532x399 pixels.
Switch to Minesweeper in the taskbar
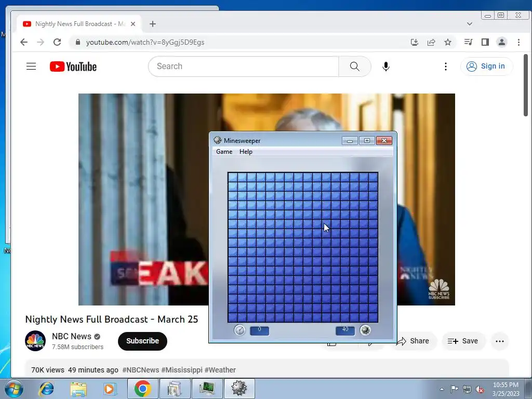[x=239, y=389]
